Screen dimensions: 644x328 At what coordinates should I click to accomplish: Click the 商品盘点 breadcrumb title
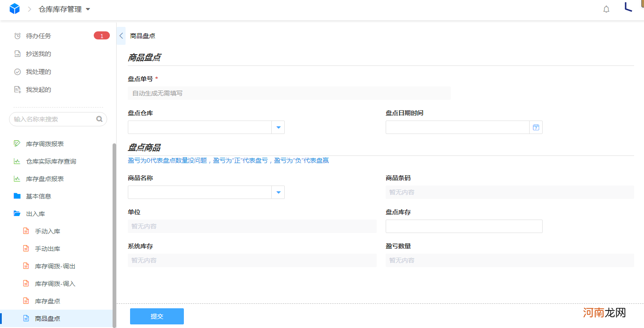coord(143,36)
